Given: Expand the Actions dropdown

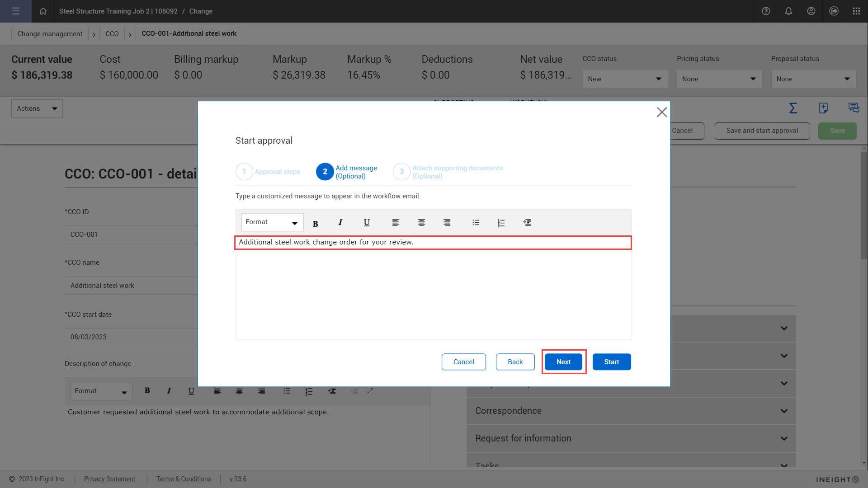Looking at the screenshot, I should click(37, 108).
